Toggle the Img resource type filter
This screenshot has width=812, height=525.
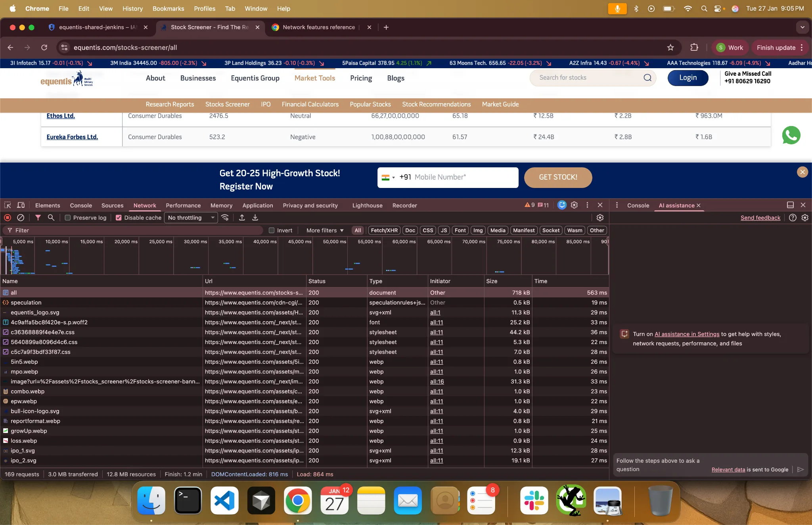pyautogui.click(x=478, y=230)
